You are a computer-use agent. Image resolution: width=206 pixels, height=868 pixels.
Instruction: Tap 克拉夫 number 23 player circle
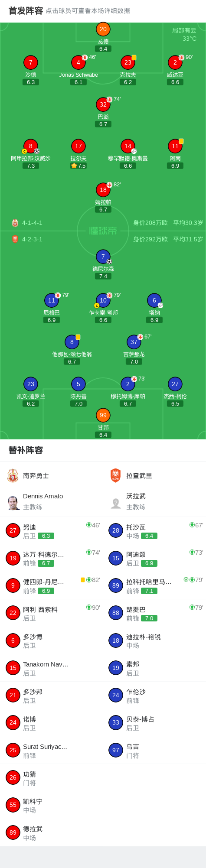(128, 62)
